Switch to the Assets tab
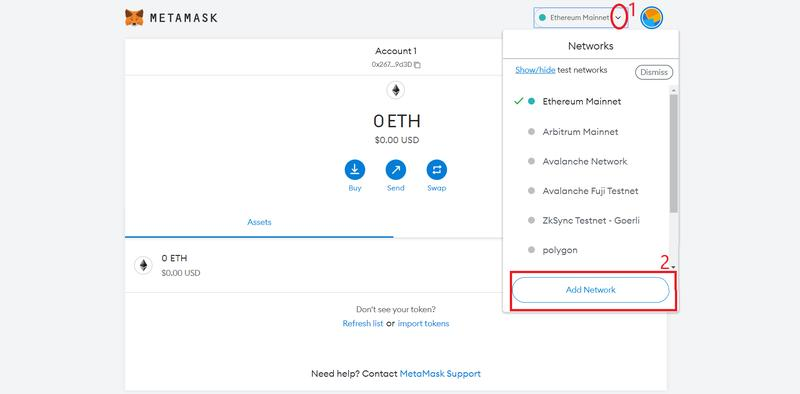800x394 pixels. tap(259, 223)
